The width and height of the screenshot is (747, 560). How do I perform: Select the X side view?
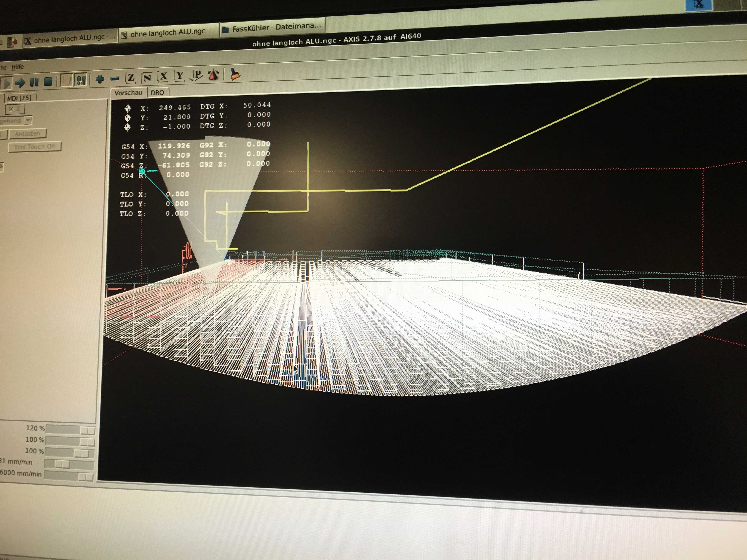[163, 77]
